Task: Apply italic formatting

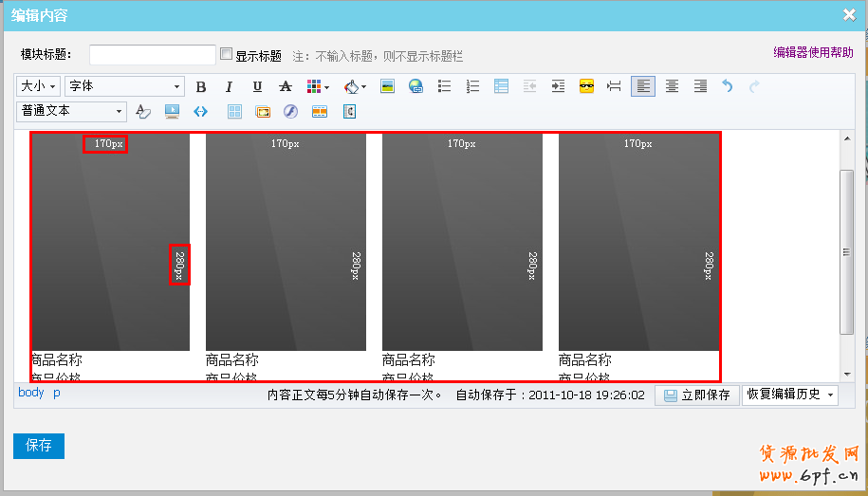Action: [x=229, y=86]
